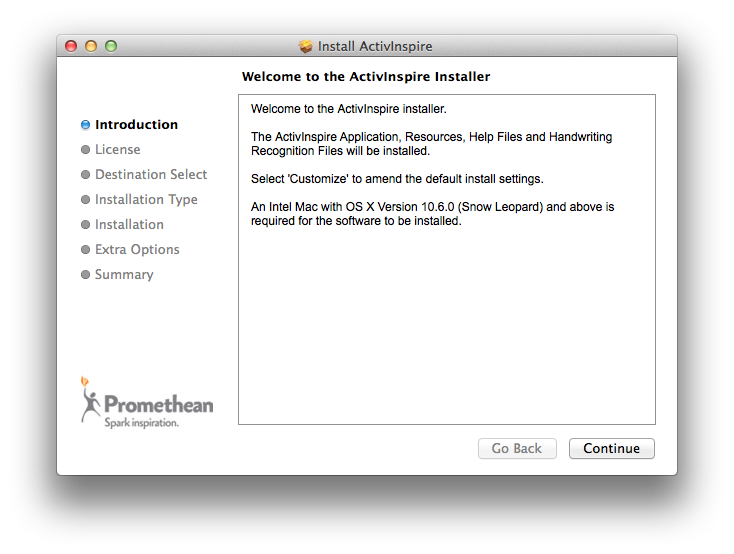Screen dimensions: 734x554
Task: Click the gray bullet next to License
Action: pyautogui.click(x=85, y=150)
